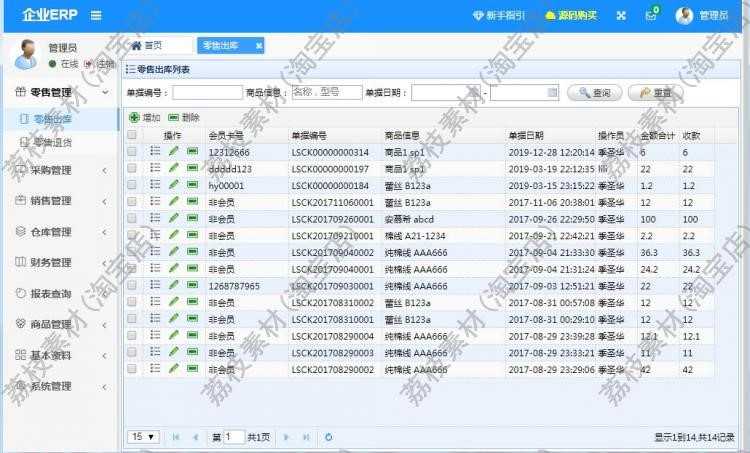Expand the 销售管理 sidebar section
Screen dimensions: 750x453
tap(61, 201)
